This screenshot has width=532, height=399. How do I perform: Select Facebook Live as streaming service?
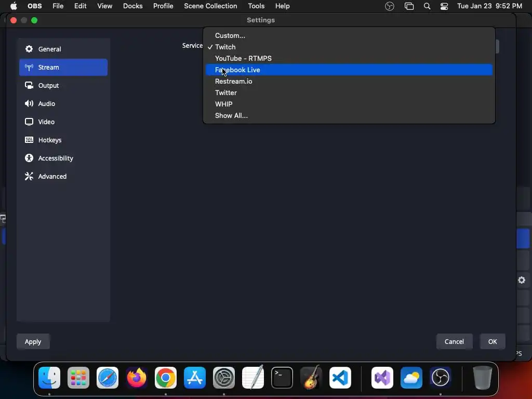[349, 70]
